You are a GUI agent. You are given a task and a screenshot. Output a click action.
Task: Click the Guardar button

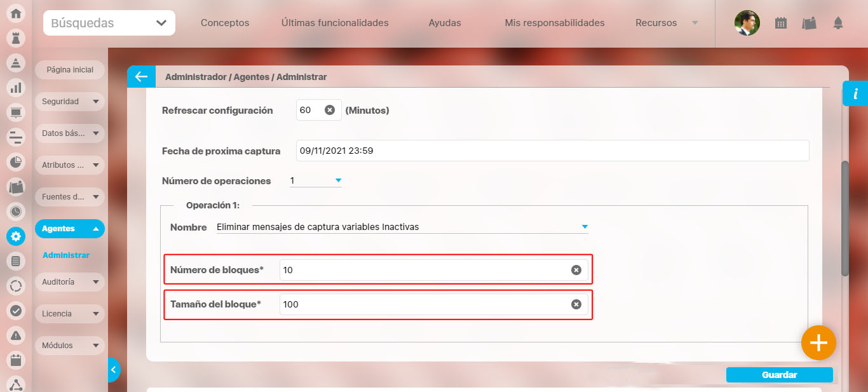779,375
